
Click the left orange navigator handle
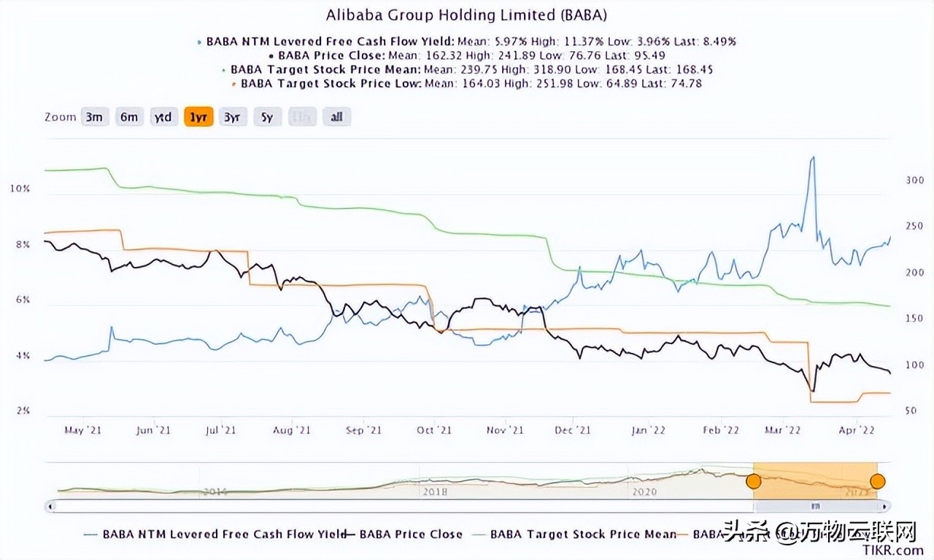pyautogui.click(x=753, y=481)
